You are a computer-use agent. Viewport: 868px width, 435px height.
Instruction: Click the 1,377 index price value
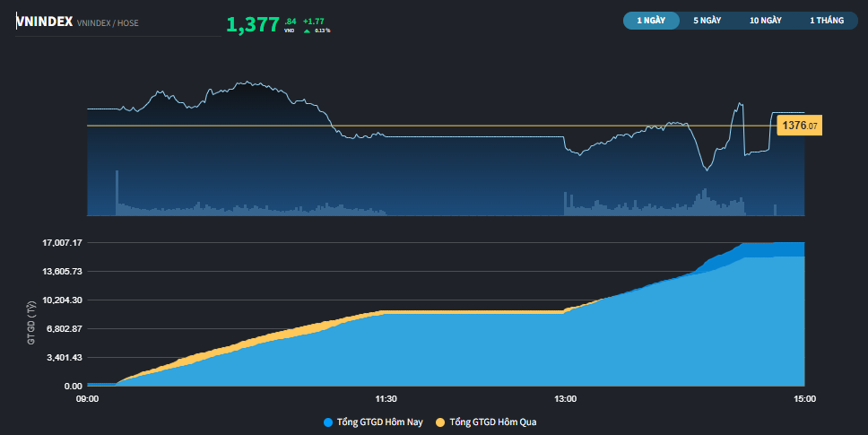(x=253, y=24)
